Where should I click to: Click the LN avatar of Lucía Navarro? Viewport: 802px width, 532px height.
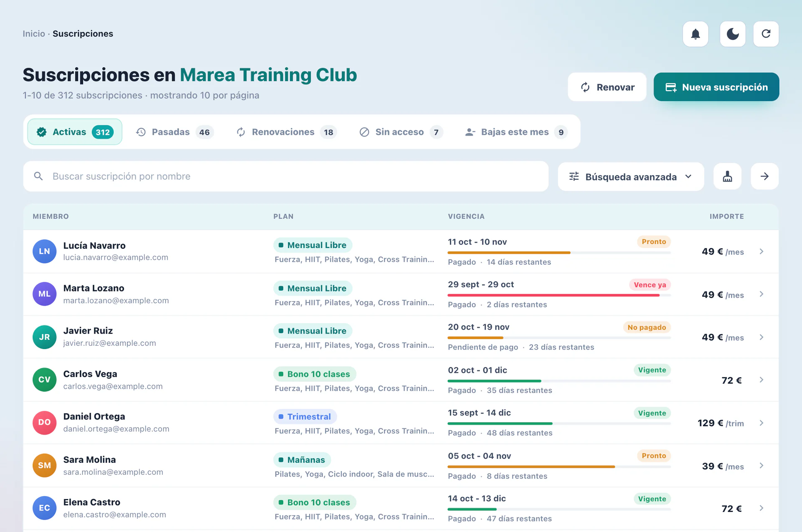pos(45,251)
